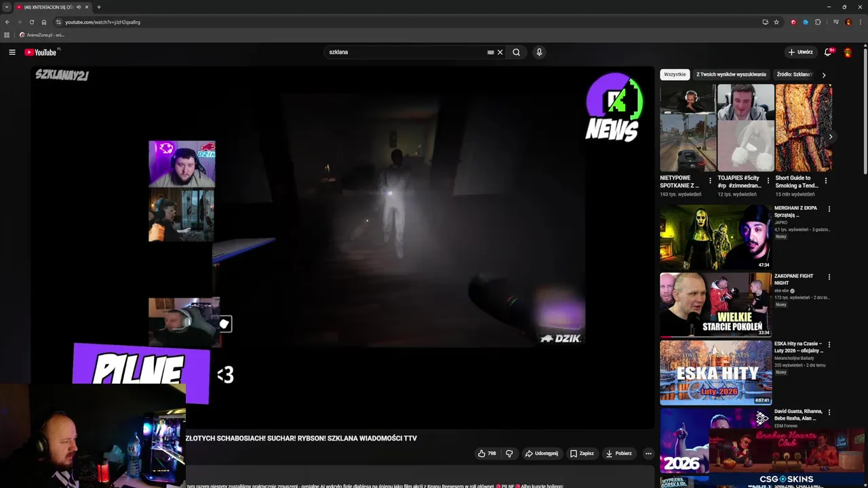Open the ESKA HITY Luty 2026 thumbnail

[x=716, y=373]
